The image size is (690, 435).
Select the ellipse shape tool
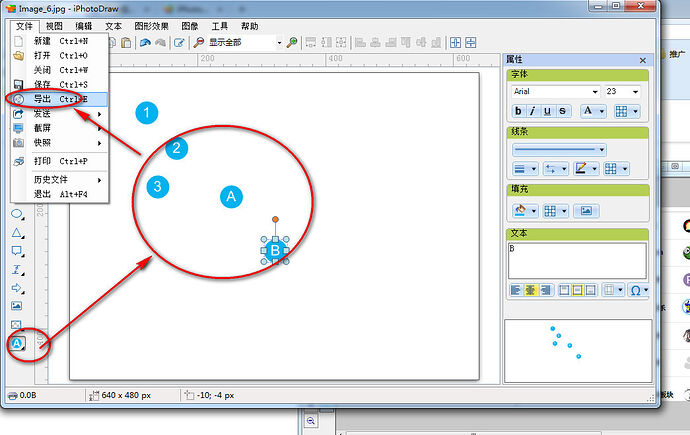[17, 214]
